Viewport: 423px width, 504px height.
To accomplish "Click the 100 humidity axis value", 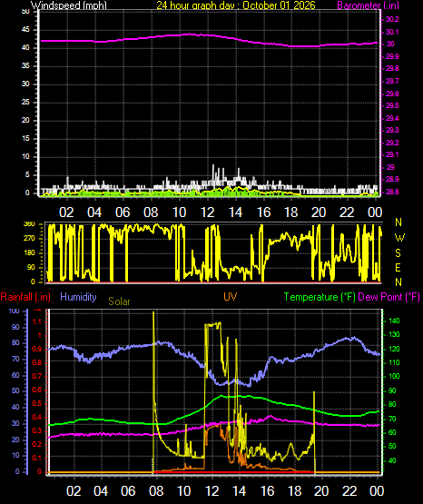I will tap(15, 311).
